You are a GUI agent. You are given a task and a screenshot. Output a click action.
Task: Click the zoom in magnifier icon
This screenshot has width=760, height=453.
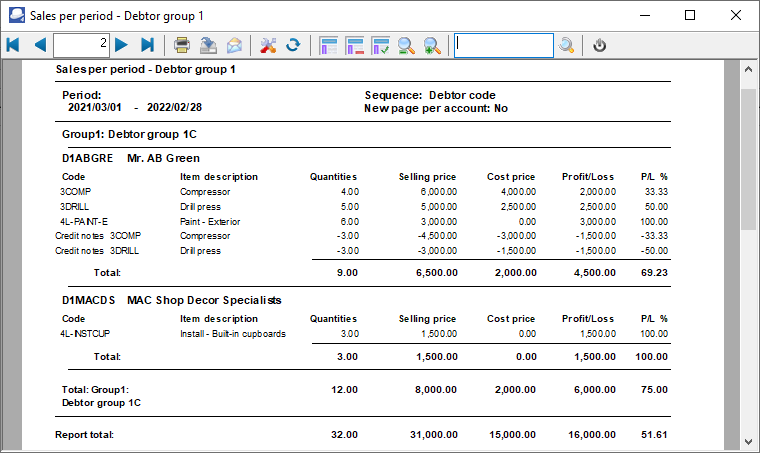pyautogui.click(x=432, y=45)
